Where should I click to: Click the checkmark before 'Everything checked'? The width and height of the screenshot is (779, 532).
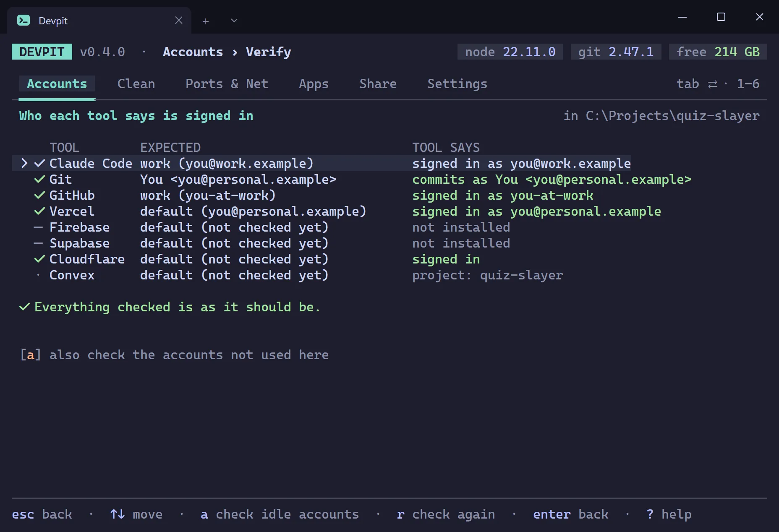click(24, 307)
